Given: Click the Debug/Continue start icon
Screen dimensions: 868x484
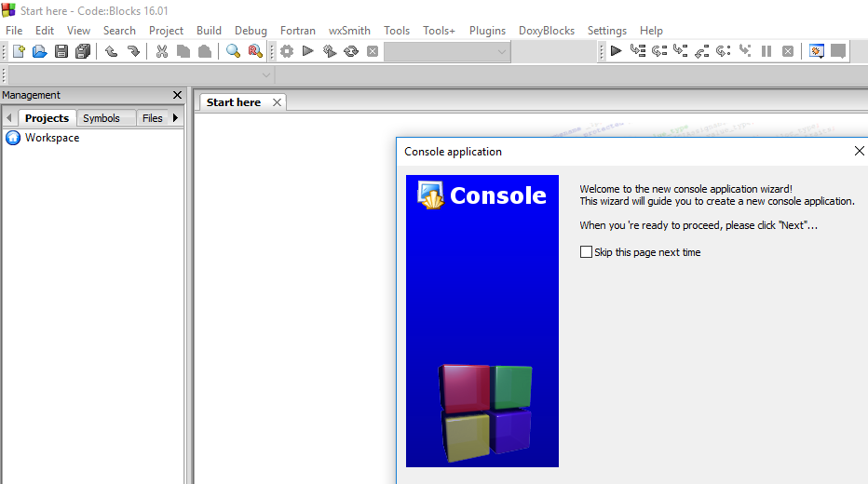Looking at the screenshot, I should point(616,51).
